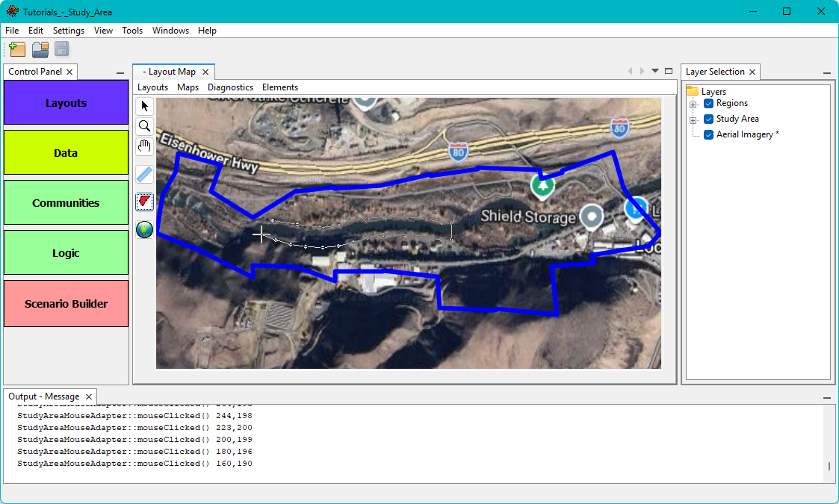Expand the Regions tree node

point(693,105)
